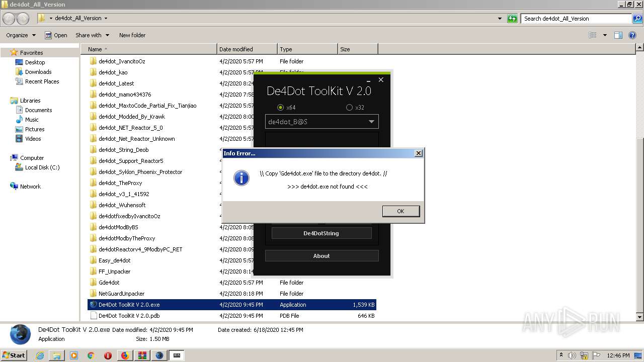Click OK in the Info Error dialog
The image size is (644, 362).
tap(400, 211)
